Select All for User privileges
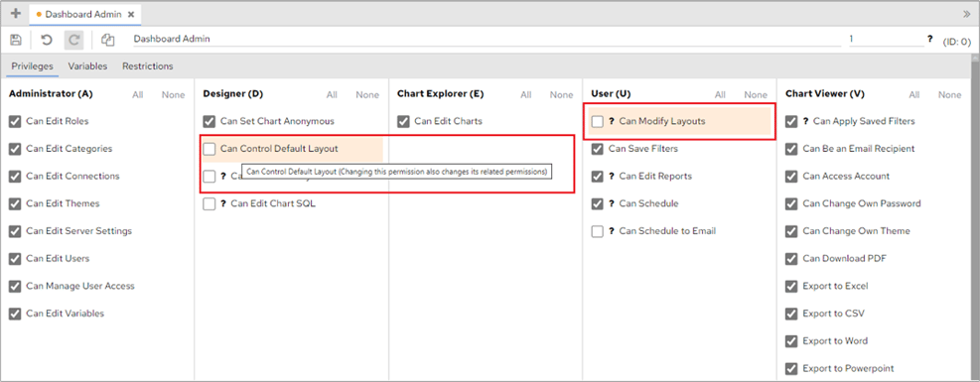The image size is (980, 382). 720,95
